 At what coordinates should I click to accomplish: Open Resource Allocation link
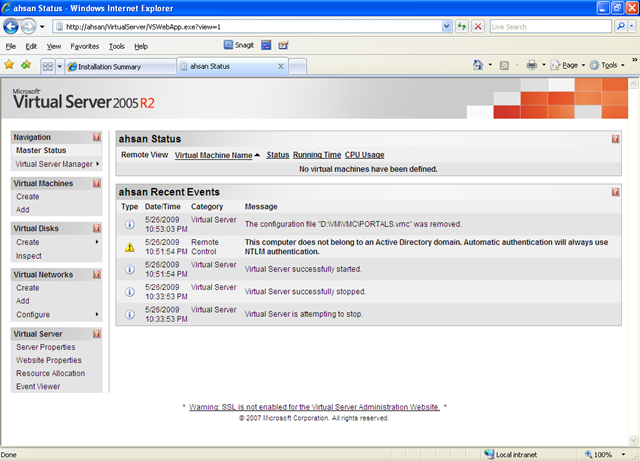point(50,373)
